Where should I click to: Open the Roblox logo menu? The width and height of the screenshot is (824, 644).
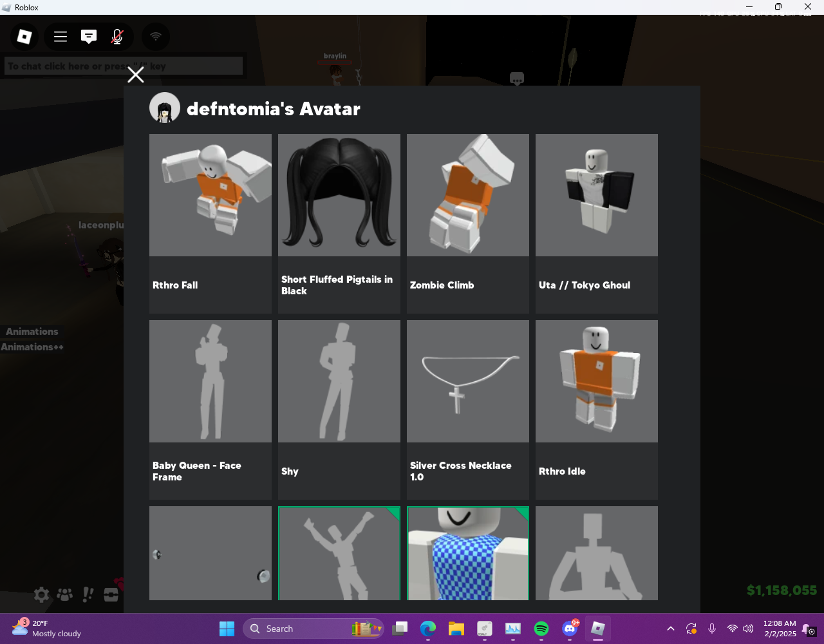pos(24,37)
